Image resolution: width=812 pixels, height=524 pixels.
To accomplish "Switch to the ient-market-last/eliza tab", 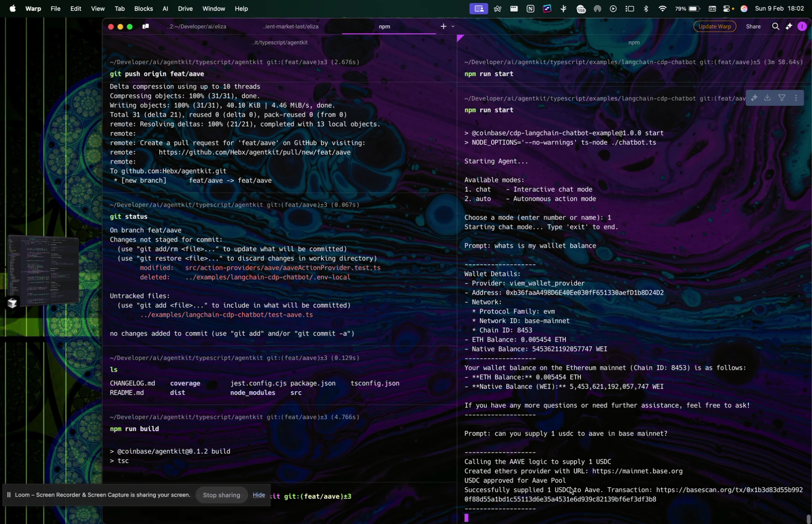I will [290, 26].
